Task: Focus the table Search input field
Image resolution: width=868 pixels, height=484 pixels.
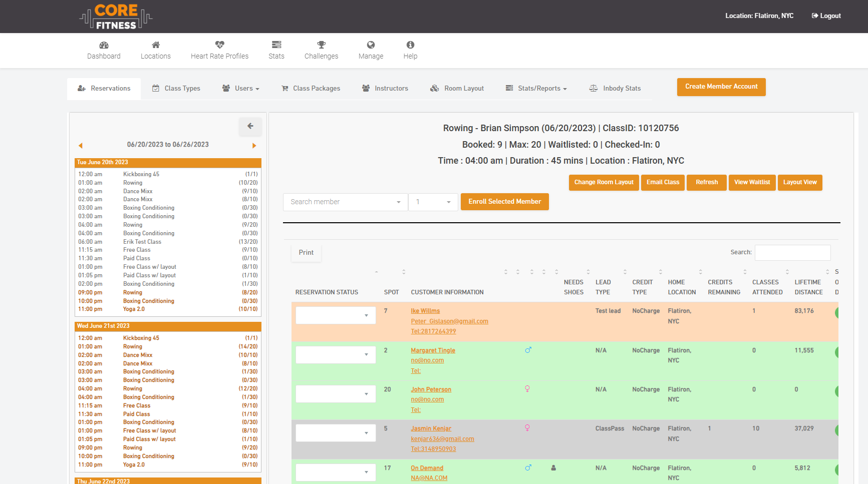Action: 792,253
